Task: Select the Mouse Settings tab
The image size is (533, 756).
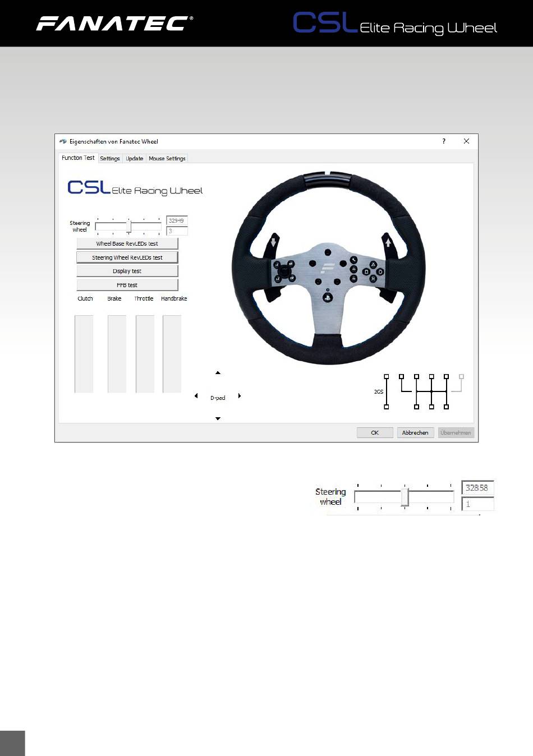Action: click(x=167, y=159)
